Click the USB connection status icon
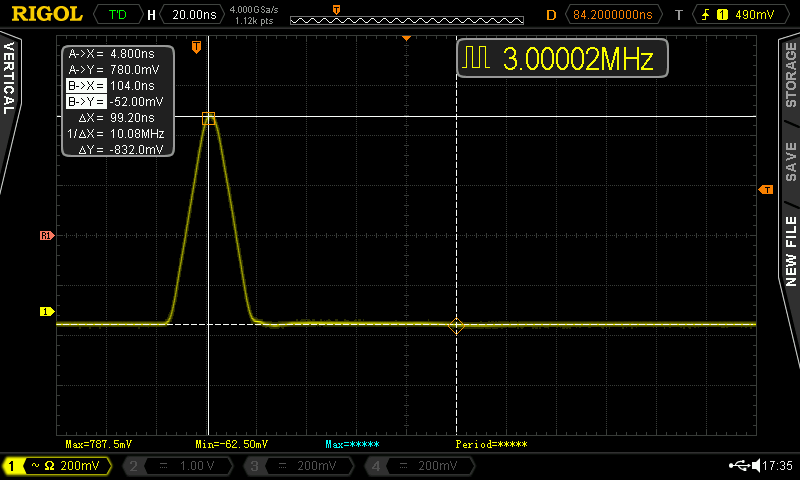The width and height of the screenshot is (800, 480). 740,466
